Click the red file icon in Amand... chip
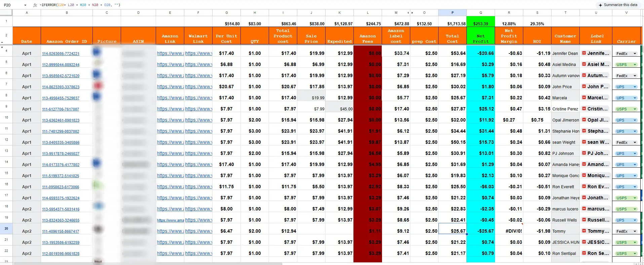644x265 pixels. click(584, 164)
